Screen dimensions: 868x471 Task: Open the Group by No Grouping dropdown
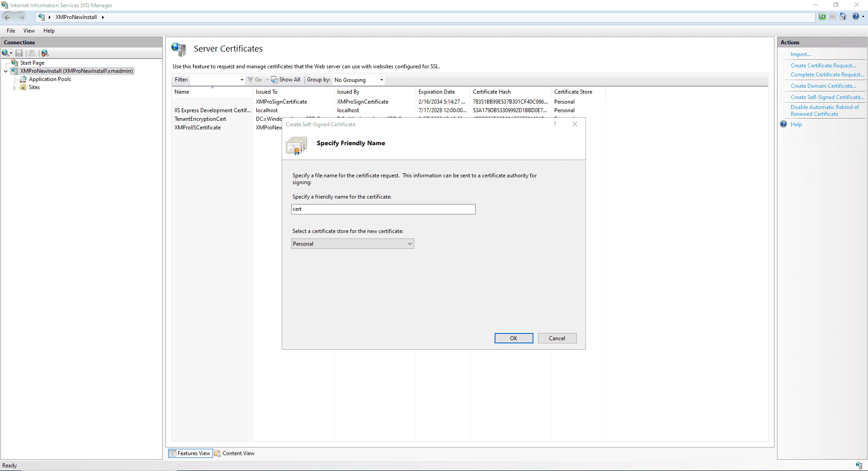tap(359, 80)
